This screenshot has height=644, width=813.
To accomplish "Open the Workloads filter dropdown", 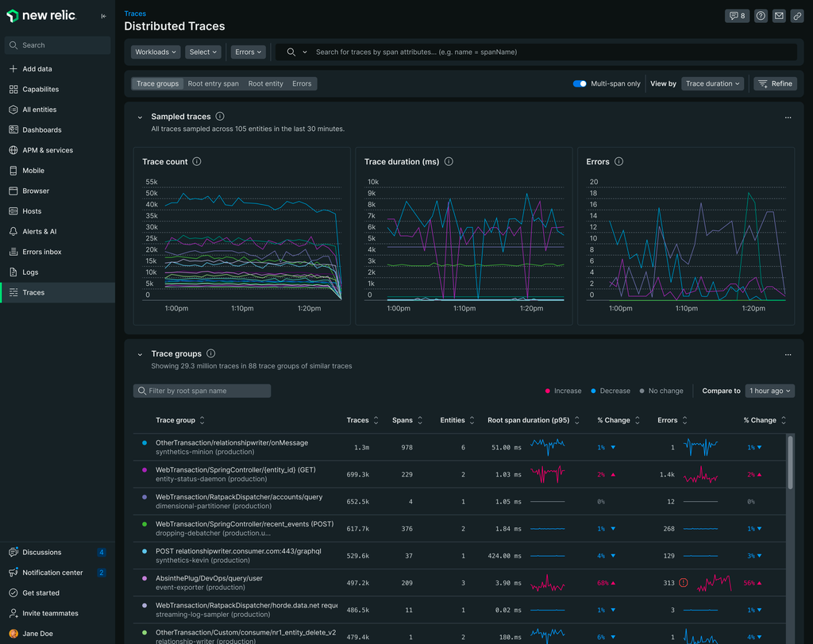I will (x=156, y=52).
